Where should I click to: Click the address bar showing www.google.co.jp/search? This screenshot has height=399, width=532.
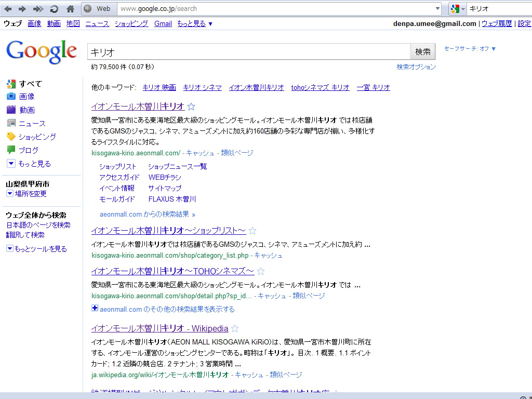click(x=275, y=9)
